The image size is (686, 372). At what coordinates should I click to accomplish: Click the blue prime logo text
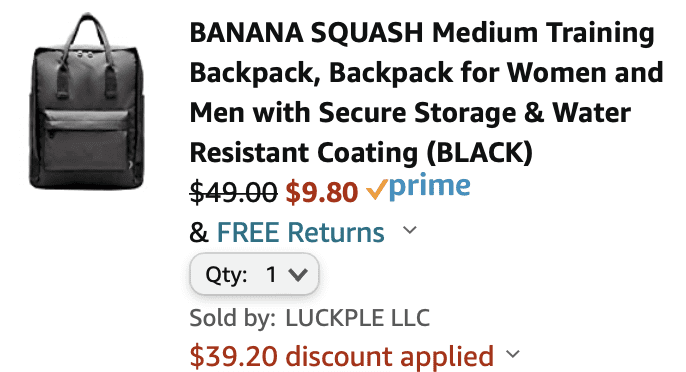430,187
